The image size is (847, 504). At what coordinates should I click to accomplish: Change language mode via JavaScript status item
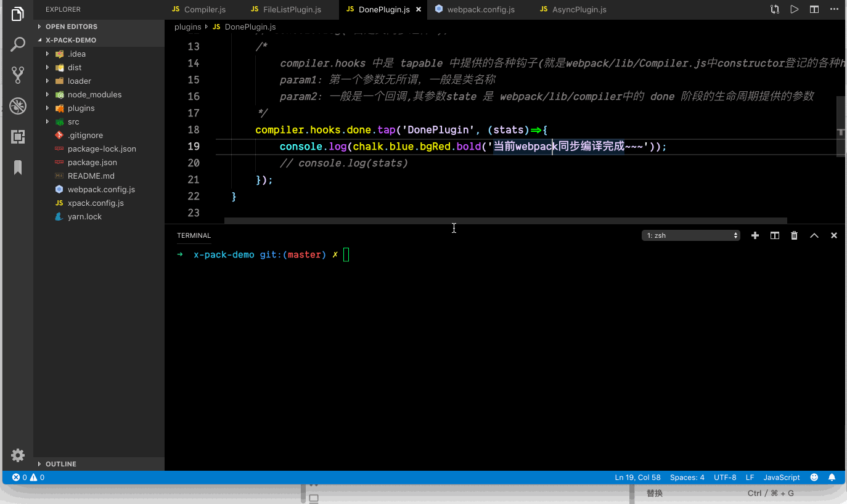(782, 478)
